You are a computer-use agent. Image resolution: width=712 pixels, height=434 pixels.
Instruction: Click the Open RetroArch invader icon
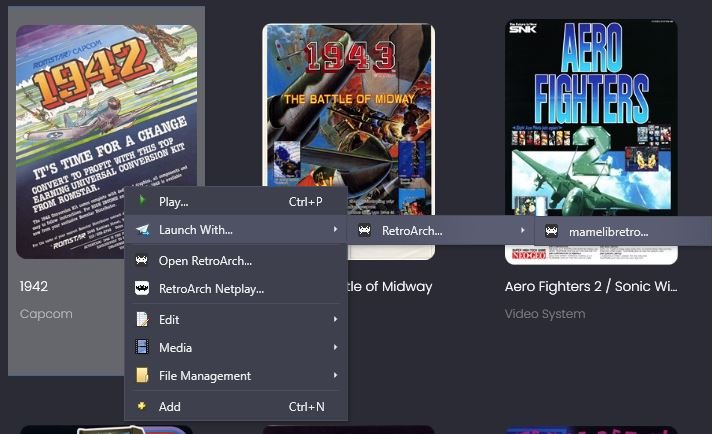click(x=142, y=260)
